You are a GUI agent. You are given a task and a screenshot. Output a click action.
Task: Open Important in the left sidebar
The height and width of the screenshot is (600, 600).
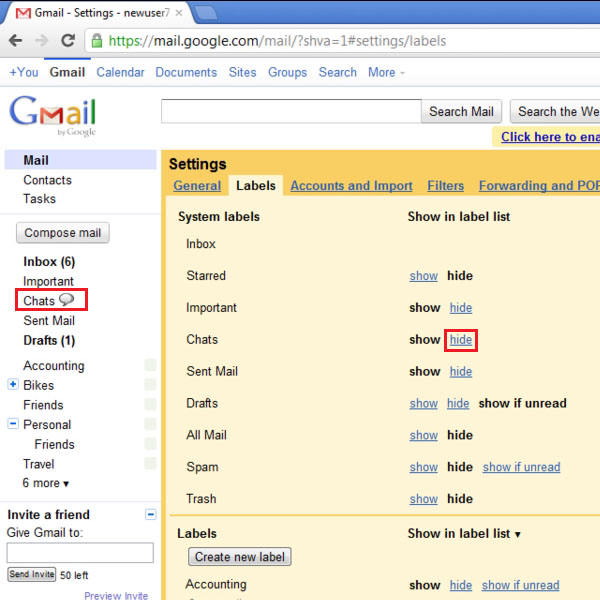(x=48, y=281)
